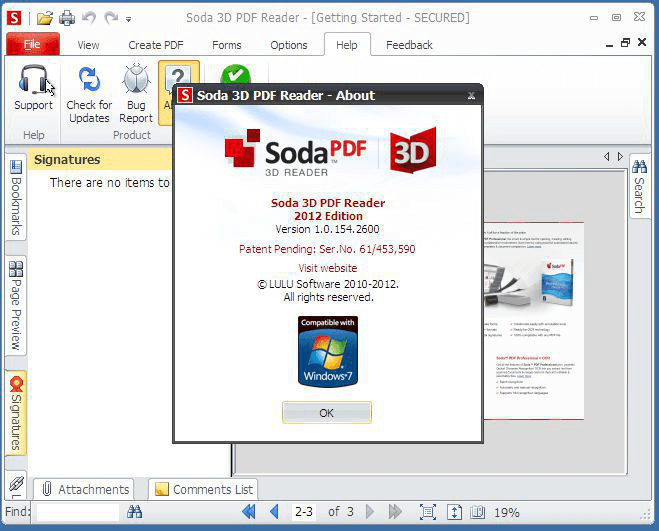The width and height of the screenshot is (659, 531).
Task: Open the red File menu
Action: pyautogui.click(x=32, y=45)
